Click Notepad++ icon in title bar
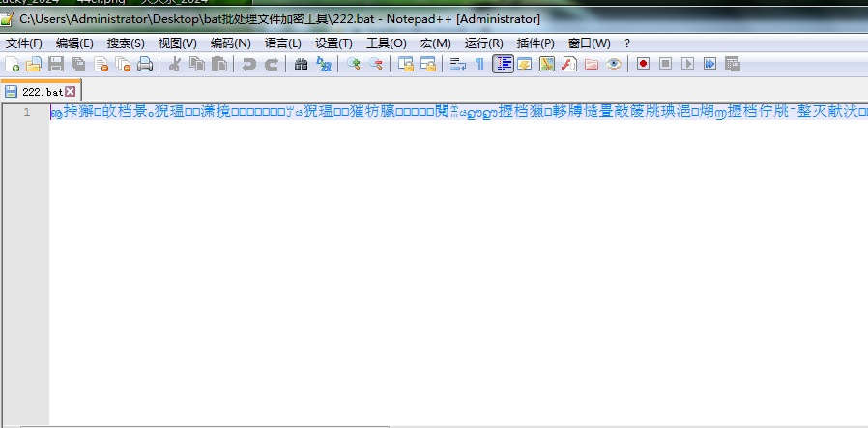Screen dimensions: 868x428 pyautogui.click(x=7, y=19)
